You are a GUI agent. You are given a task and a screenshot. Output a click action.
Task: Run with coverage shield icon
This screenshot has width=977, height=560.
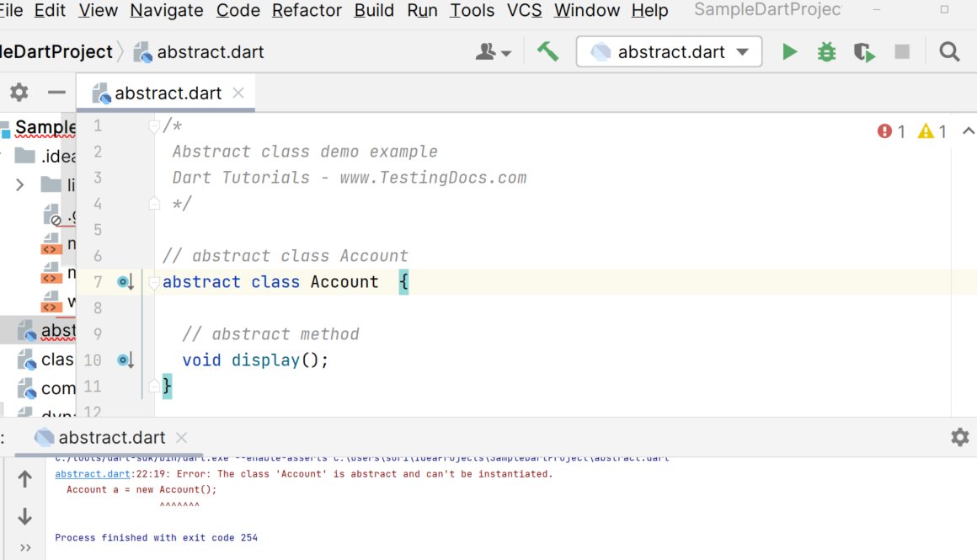(x=864, y=52)
